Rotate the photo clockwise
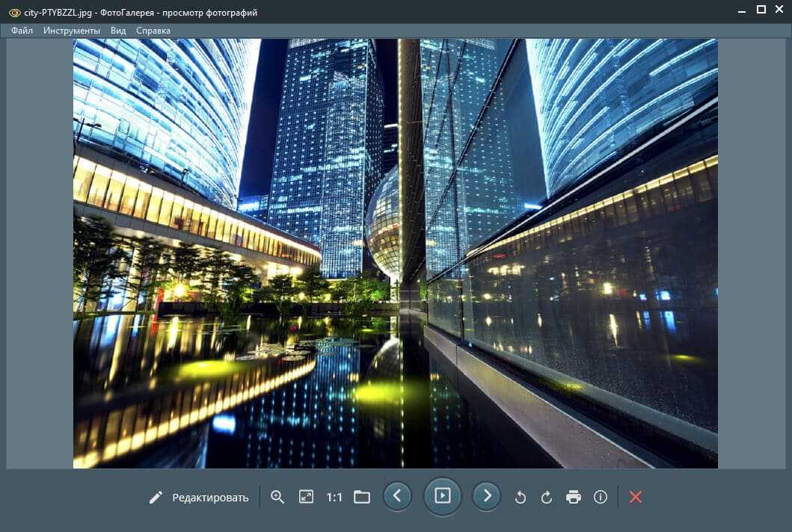 coord(547,497)
